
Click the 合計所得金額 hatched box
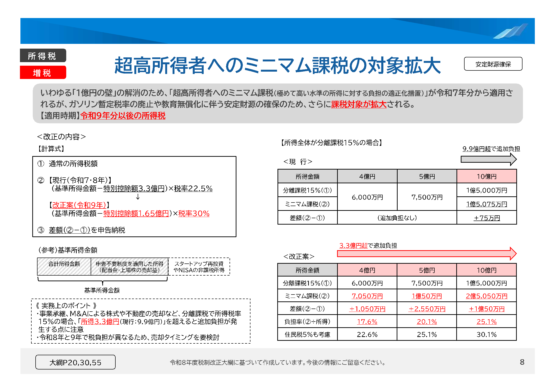[64, 266]
